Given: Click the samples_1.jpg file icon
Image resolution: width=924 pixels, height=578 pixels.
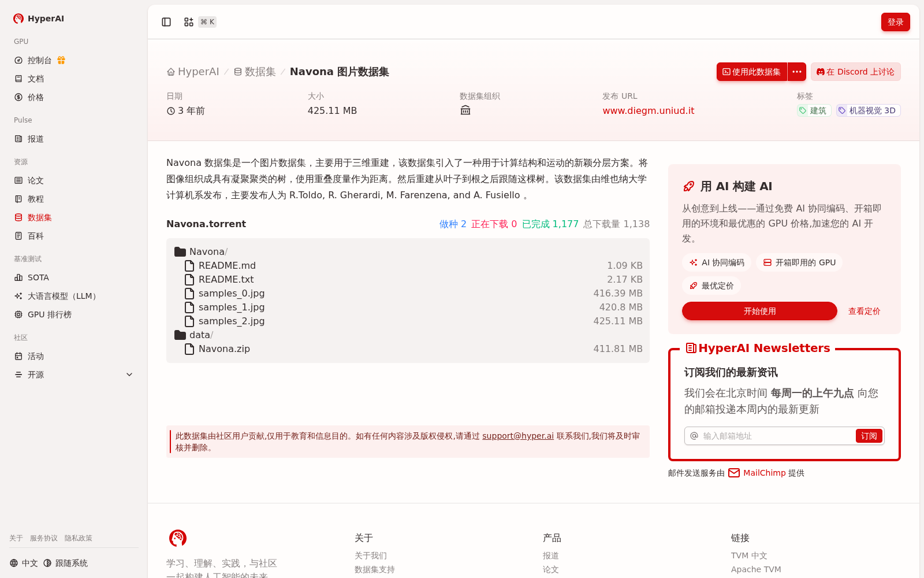Looking at the screenshot, I should (189, 307).
